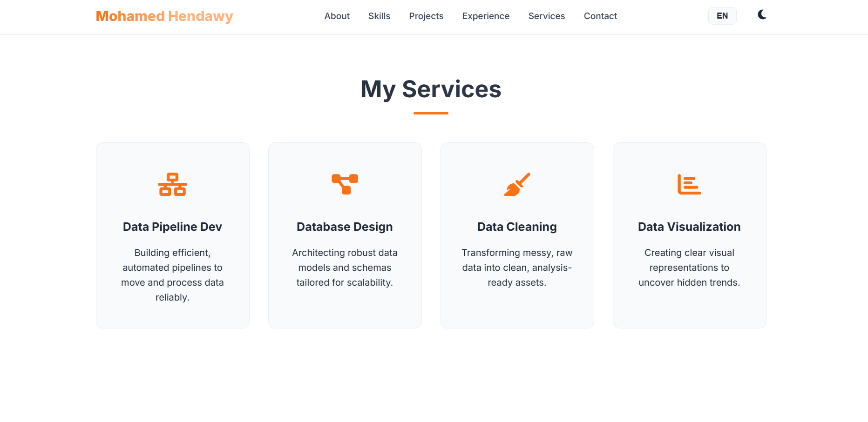Switch language using the EN button

coord(722,16)
